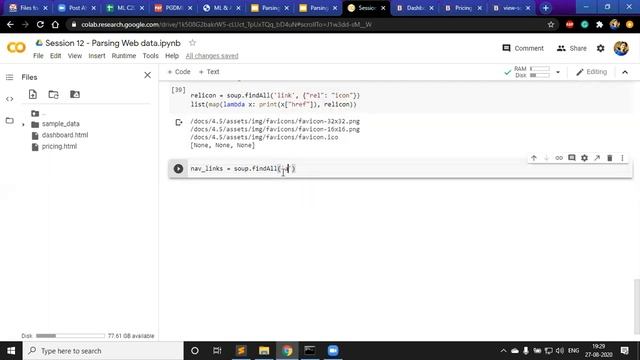Open the Tools menu
This screenshot has width=640, height=360.
[150, 56]
